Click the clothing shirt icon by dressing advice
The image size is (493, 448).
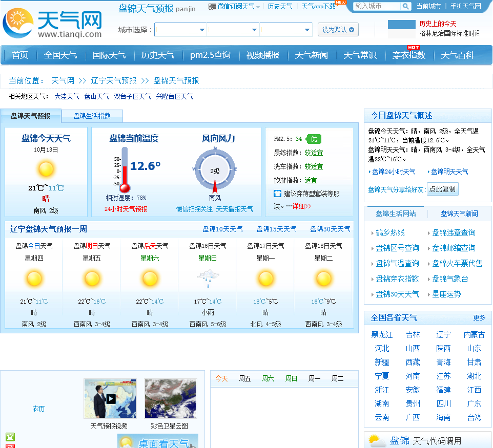[277, 194]
